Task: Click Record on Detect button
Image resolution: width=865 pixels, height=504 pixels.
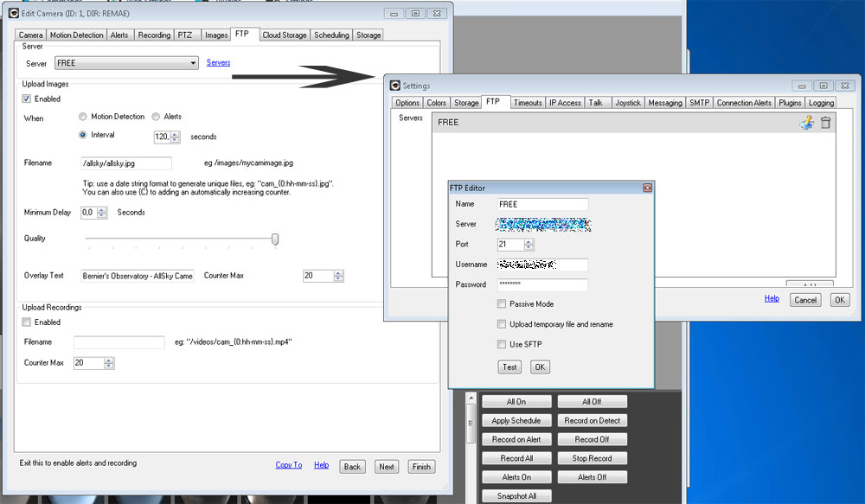Action: (x=592, y=420)
